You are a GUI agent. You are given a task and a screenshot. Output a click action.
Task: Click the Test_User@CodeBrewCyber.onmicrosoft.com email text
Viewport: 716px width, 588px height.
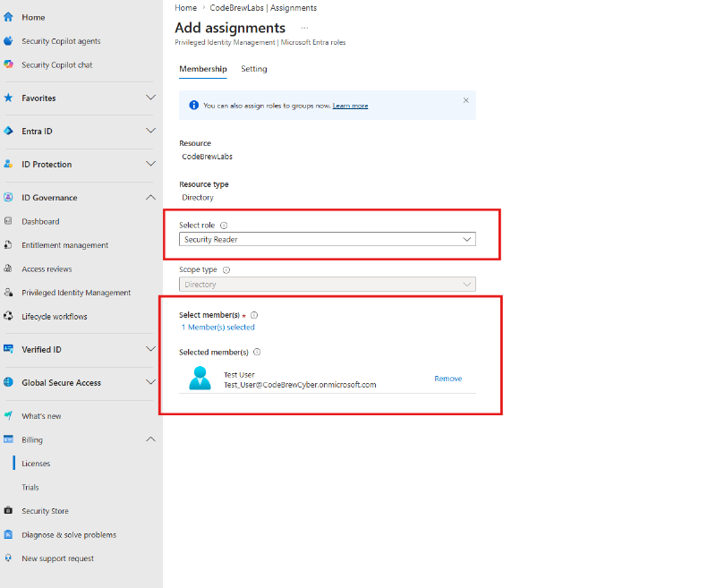pyautogui.click(x=300, y=385)
